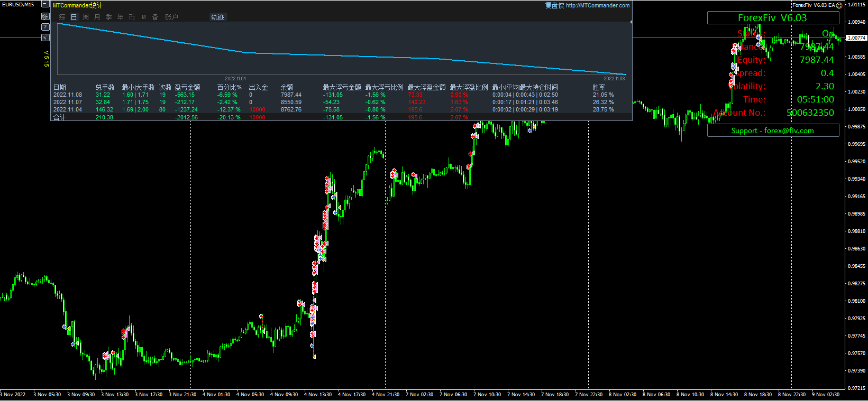
Task: Select the 币 currency tab
Action: point(132,17)
